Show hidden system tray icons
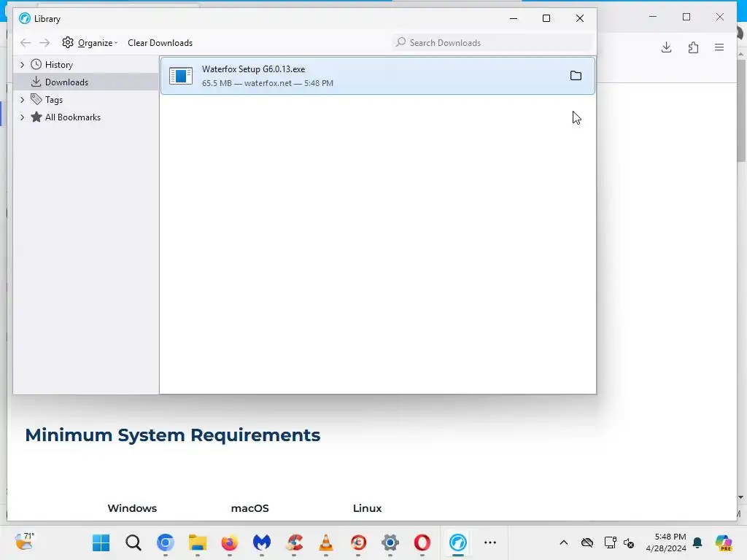The width and height of the screenshot is (747, 560). [x=564, y=542]
